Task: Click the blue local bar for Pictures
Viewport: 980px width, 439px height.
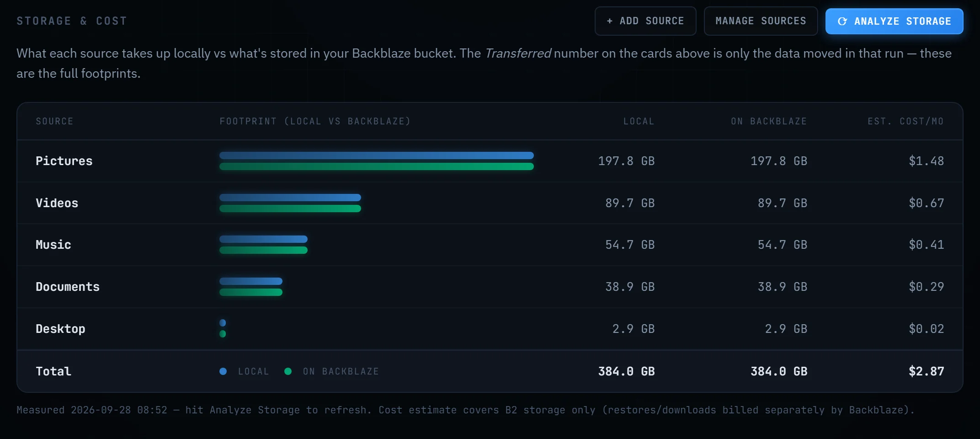Action: click(x=377, y=155)
